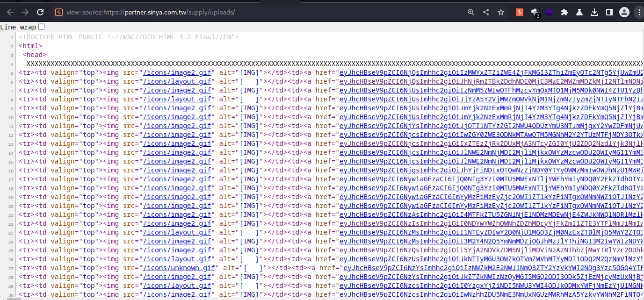Enable the Line wrap checkbox
This screenshot has height=300, width=644.
(42, 27)
